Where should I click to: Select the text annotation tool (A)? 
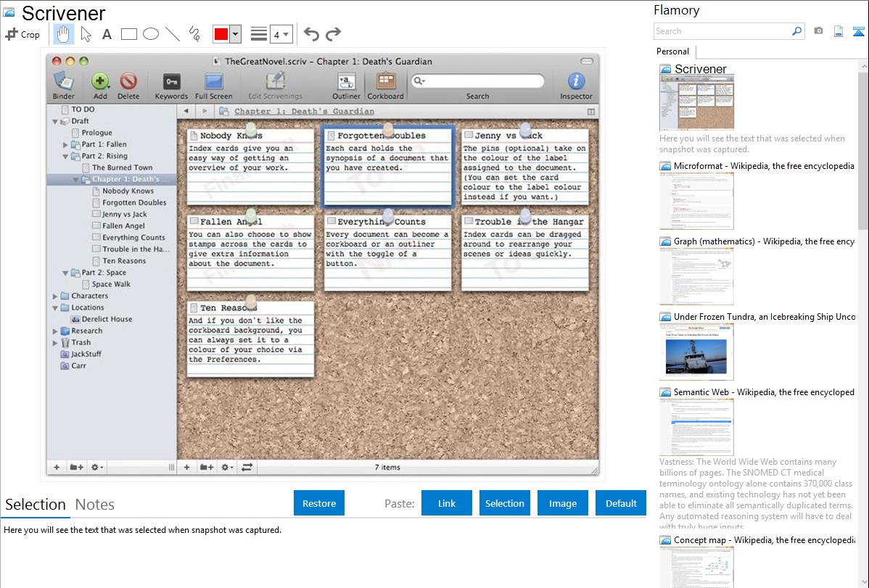107,34
